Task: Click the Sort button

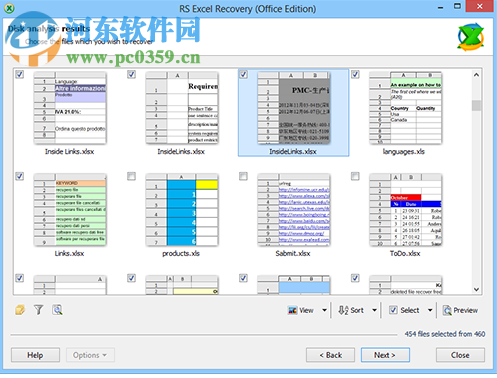Action: (351, 310)
